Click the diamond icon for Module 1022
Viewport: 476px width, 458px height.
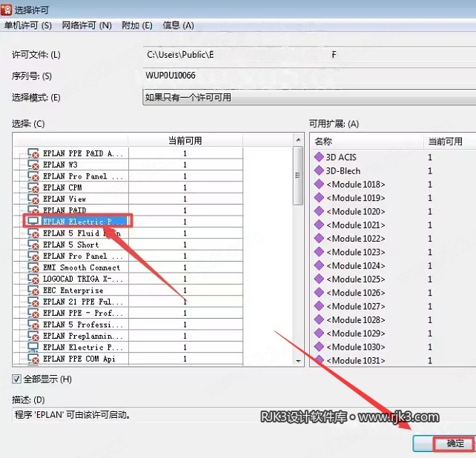[319, 238]
